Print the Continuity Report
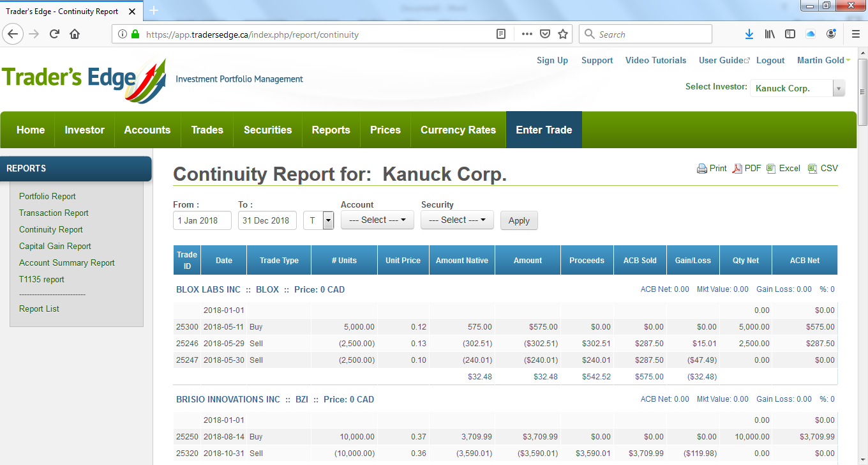Image resolution: width=868 pixels, height=465 pixels. pos(711,168)
